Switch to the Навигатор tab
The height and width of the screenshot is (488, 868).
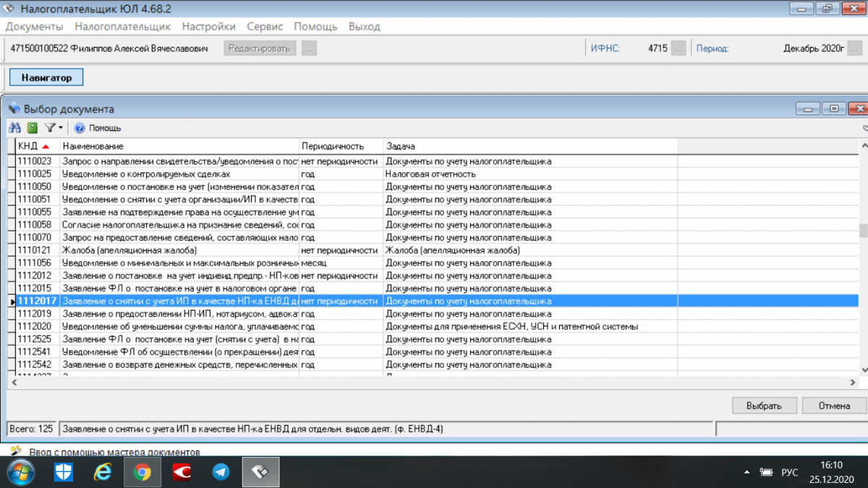(x=46, y=77)
